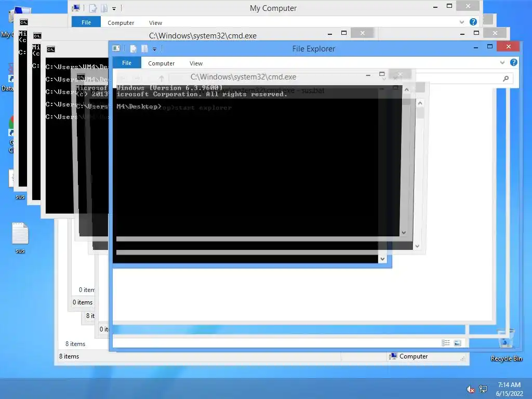Click the search magnifier in File Explorer
Viewport: 532px width, 399px height.
[506, 78]
